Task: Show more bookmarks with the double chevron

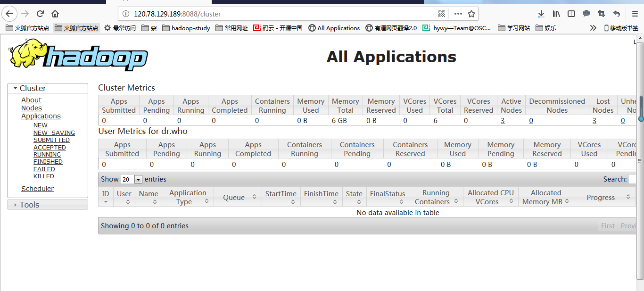Action: coord(593,28)
